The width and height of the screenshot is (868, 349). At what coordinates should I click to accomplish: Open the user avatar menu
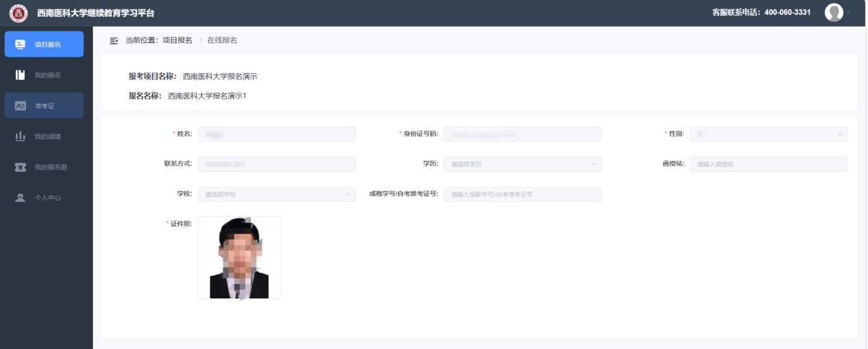click(x=834, y=12)
